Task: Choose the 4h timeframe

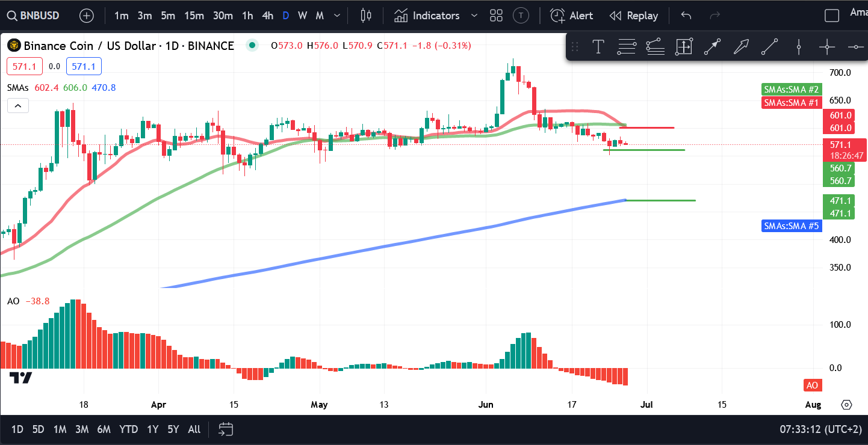Action: (268, 16)
